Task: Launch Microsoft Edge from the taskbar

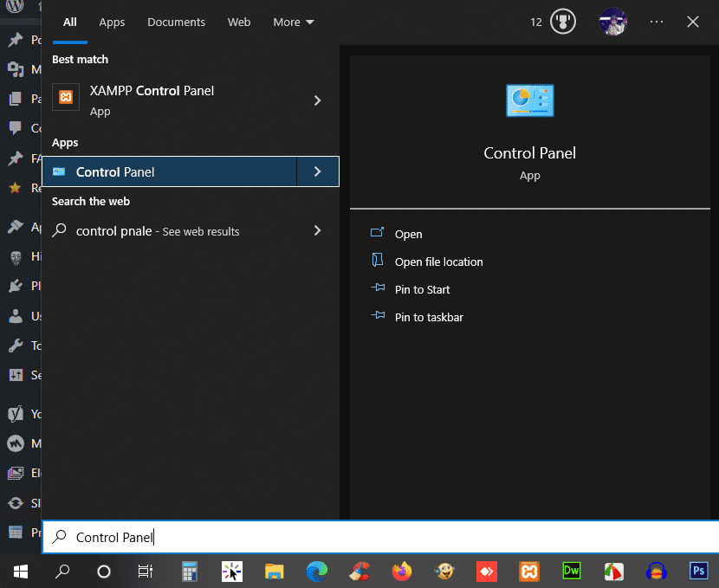Action: [317, 571]
